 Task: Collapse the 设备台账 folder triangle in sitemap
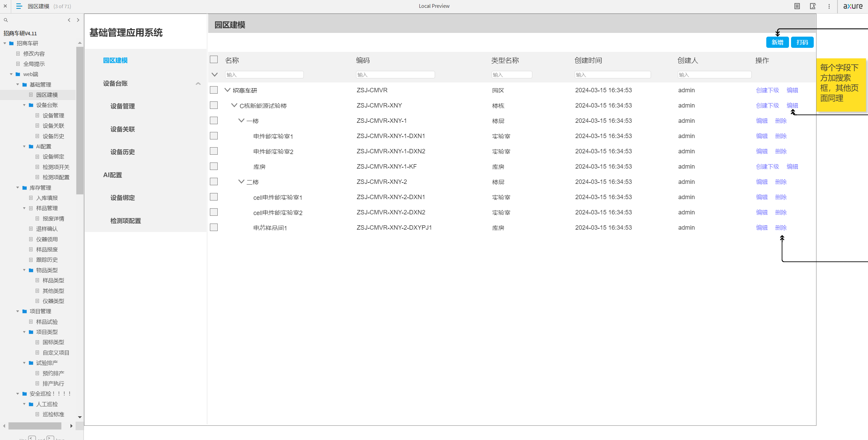click(24, 105)
